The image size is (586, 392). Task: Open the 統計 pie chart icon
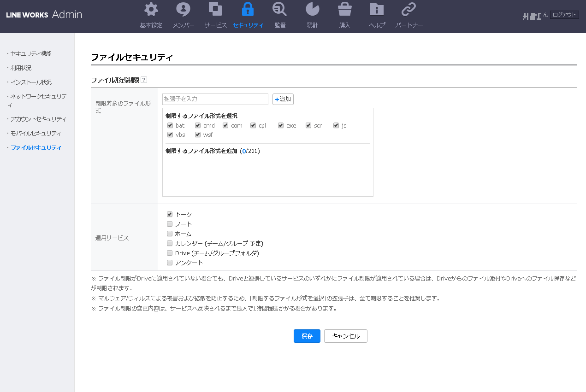312,9
